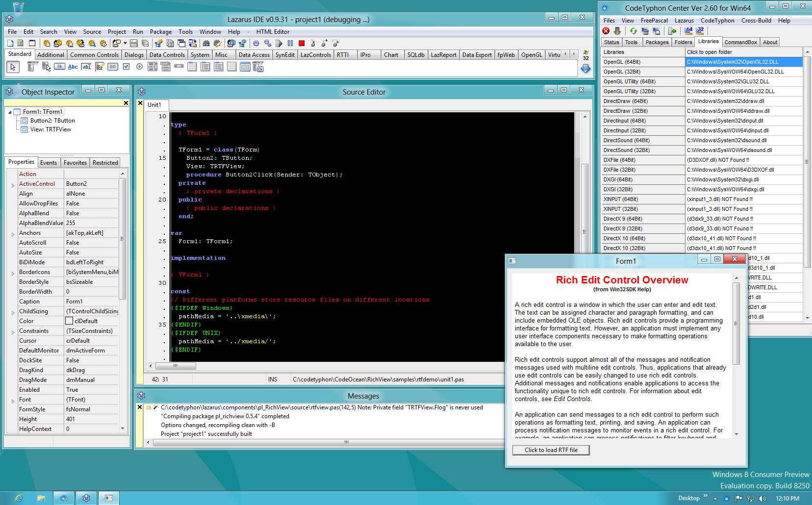The height and width of the screenshot is (505, 812).
Task: Click the volume speaker icon in system tray
Action: pyautogui.click(x=762, y=498)
